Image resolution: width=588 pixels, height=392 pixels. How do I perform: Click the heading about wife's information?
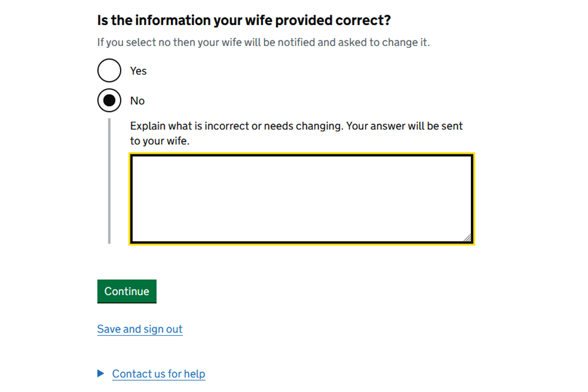coord(244,20)
